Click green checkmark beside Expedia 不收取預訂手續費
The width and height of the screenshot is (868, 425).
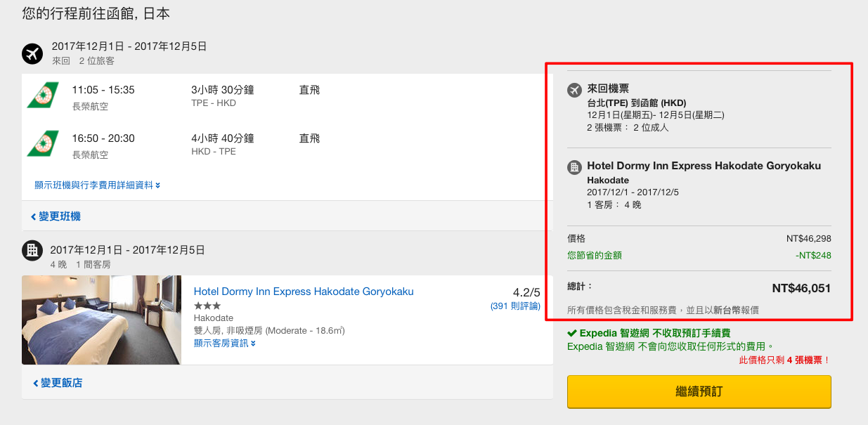coord(572,333)
